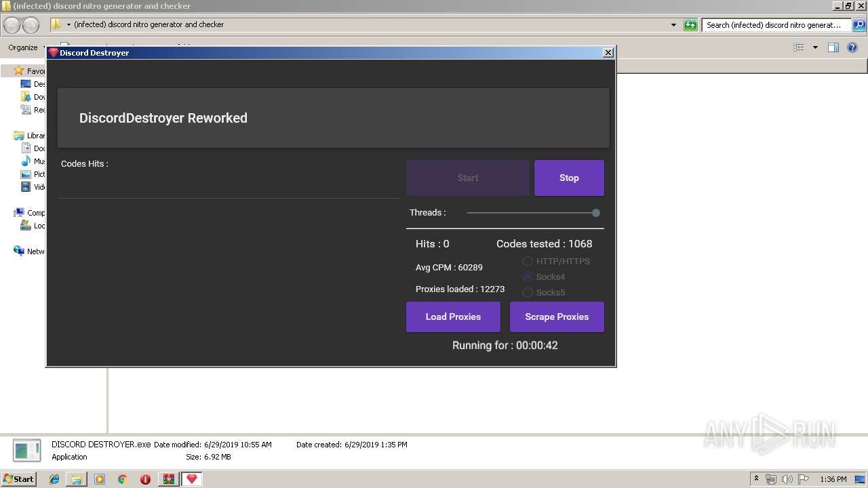This screenshot has width=868, height=488.
Task: Click the date created value 6/29/2019 1:35 PM
Action: [376, 445]
